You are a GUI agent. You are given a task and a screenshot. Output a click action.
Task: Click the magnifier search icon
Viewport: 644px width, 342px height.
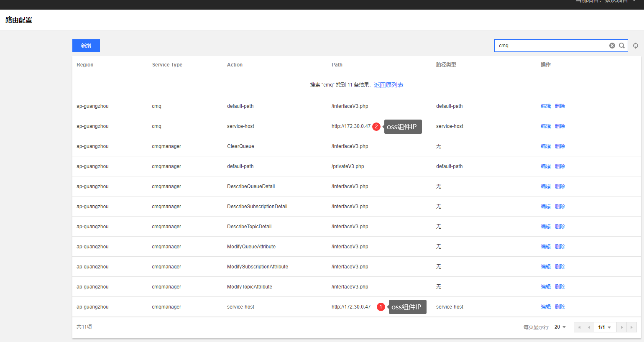tap(622, 46)
